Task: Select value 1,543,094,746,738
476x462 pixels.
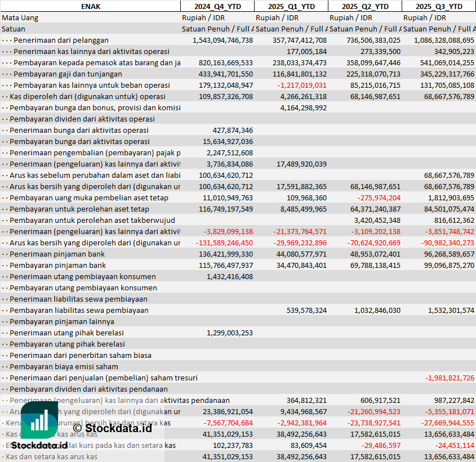Action: [x=223, y=41]
